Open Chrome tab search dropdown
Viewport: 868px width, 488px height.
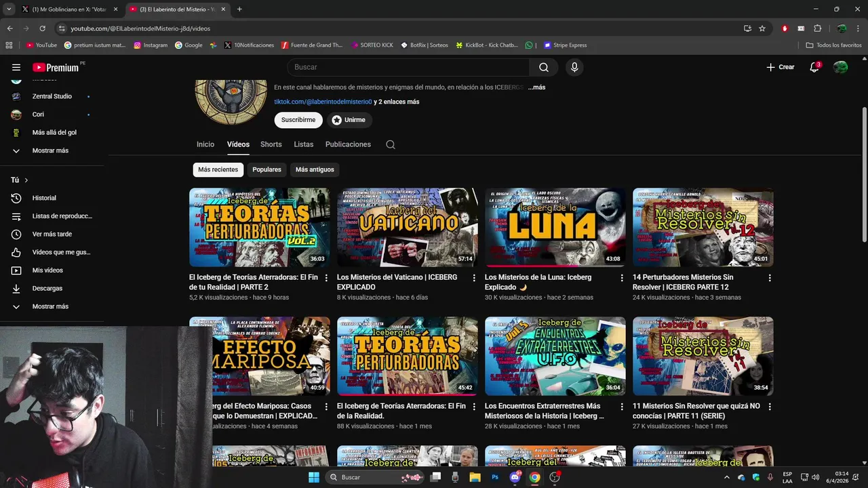pos(9,9)
